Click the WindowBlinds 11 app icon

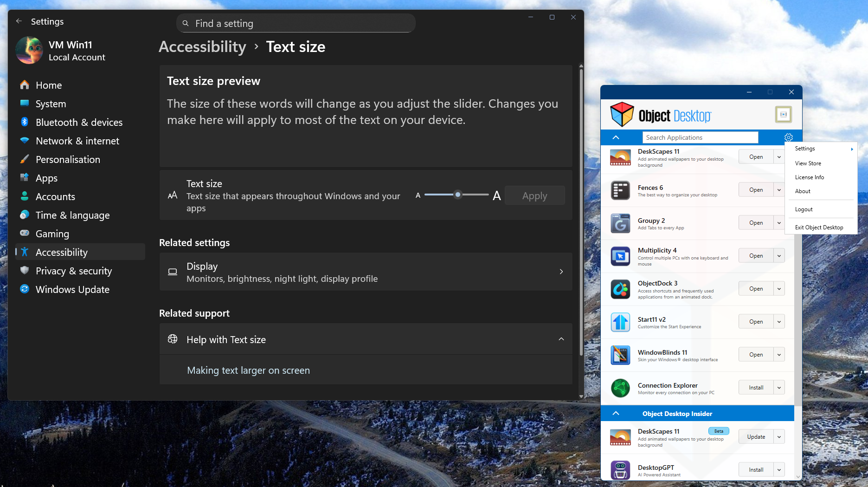coord(620,355)
